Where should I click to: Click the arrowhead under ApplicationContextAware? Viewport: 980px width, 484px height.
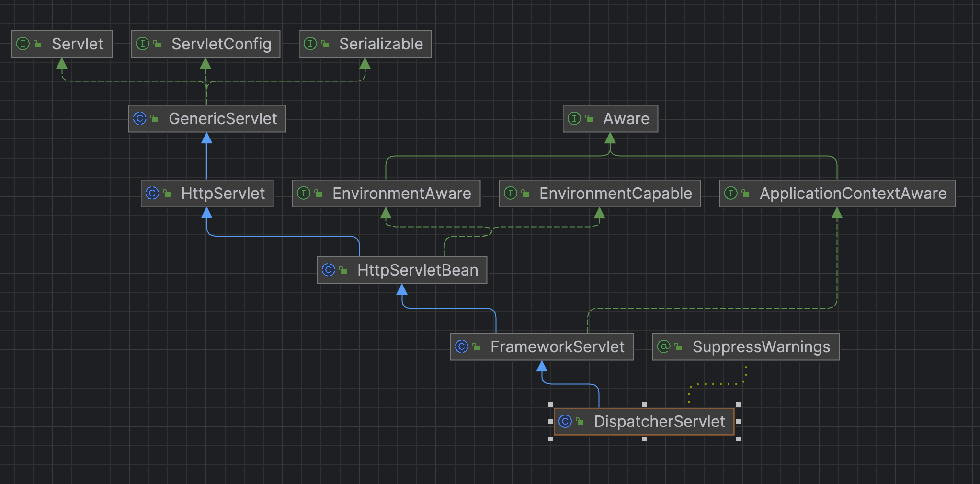coord(837,213)
